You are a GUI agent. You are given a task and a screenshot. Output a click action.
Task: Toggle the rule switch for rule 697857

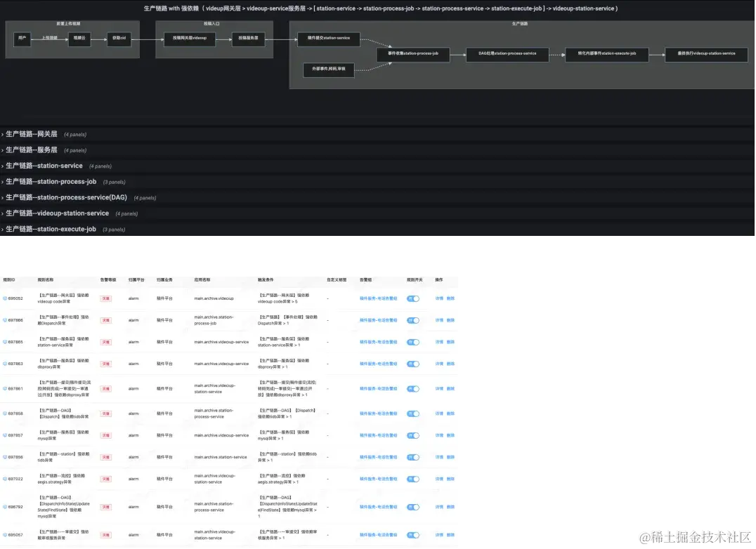click(x=413, y=435)
